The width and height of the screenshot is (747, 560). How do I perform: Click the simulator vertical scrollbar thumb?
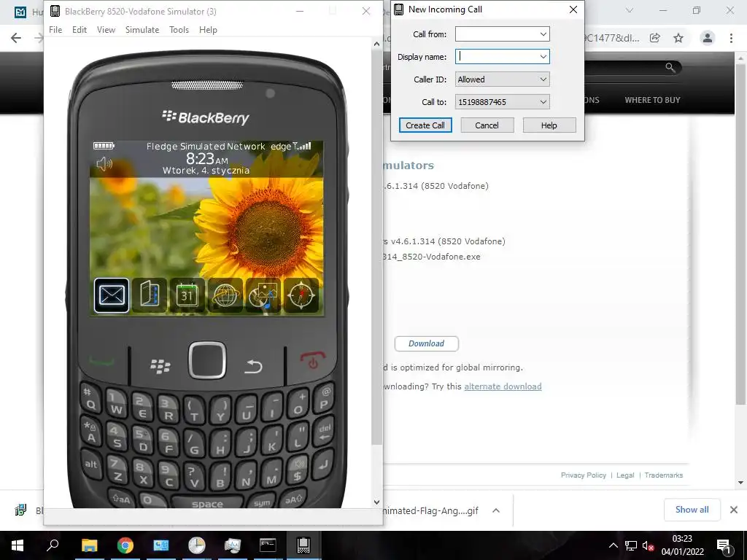pyautogui.click(x=376, y=248)
